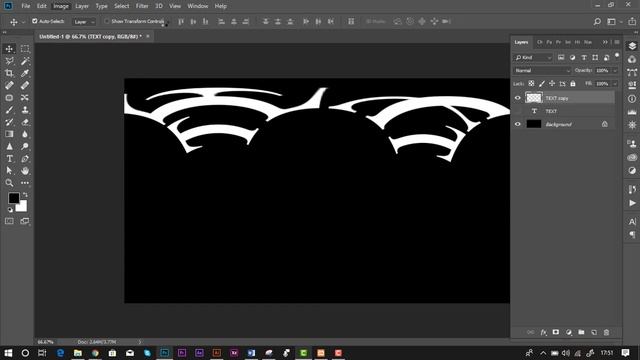The height and width of the screenshot is (360, 640).
Task: Turn layer filtering on or off
Action: click(x=617, y=55)
